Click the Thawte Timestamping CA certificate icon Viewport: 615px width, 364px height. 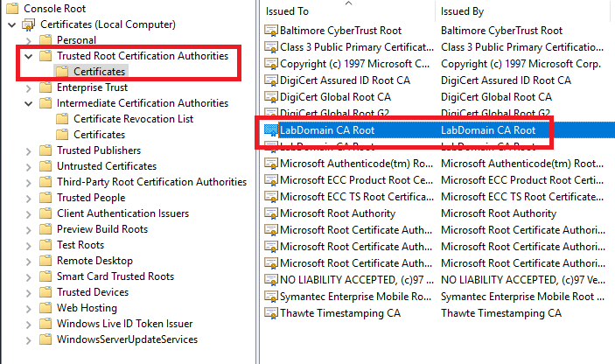(271, 312)
